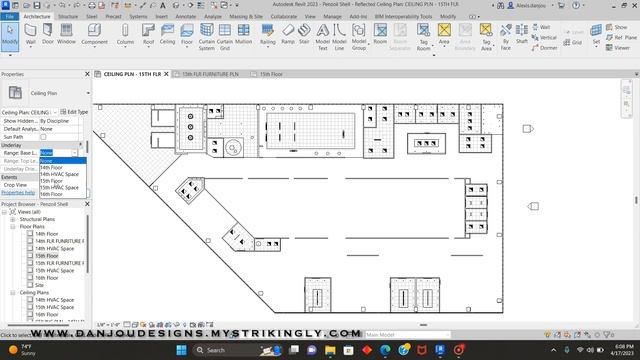
Task: Select the Area tool
Action: pyautogui.click(x=444, y=34)
